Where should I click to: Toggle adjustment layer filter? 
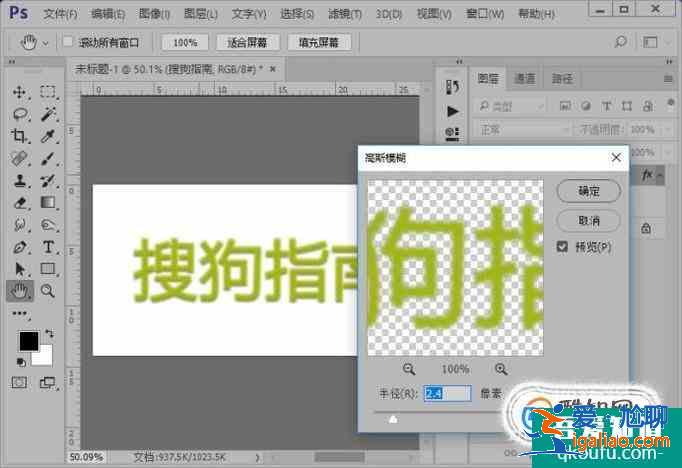pos(586,106)
